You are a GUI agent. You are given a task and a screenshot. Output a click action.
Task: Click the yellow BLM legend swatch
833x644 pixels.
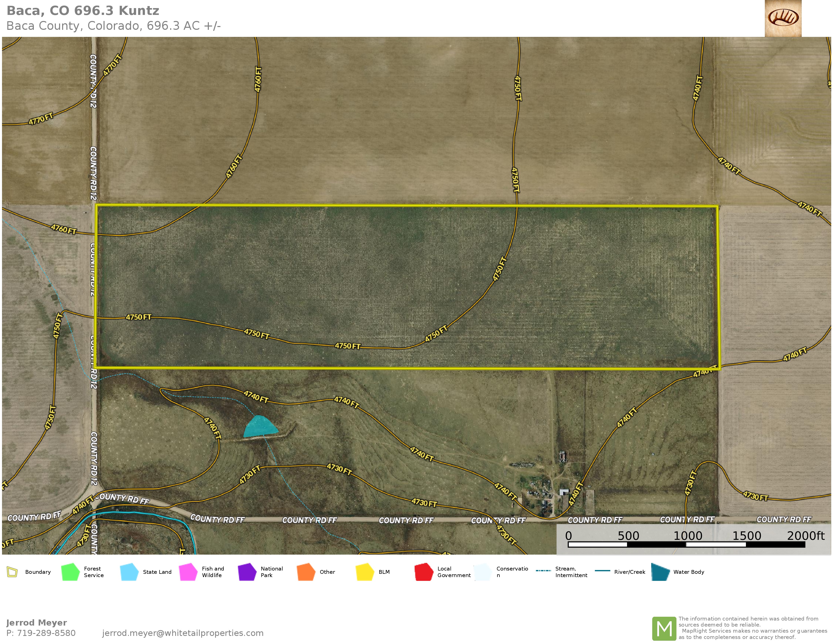tap(365, 572)
